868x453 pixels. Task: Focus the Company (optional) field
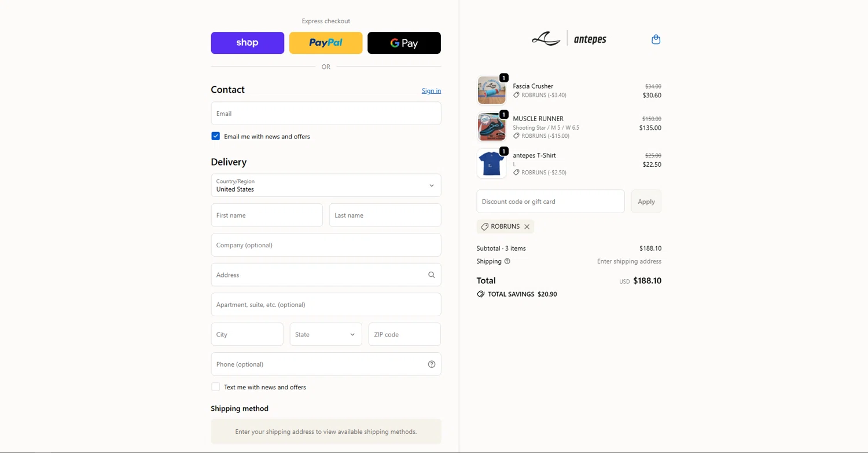point(326,245)
